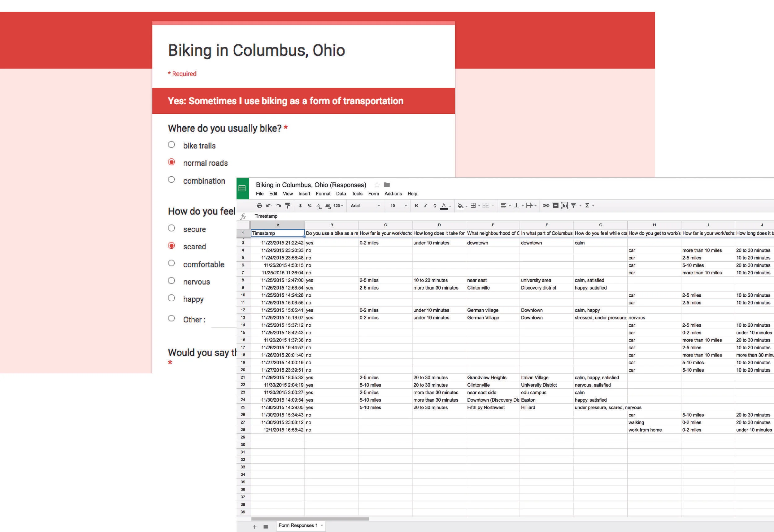Click the Print icon in Sheets toolbar

(x=259, y=206)
